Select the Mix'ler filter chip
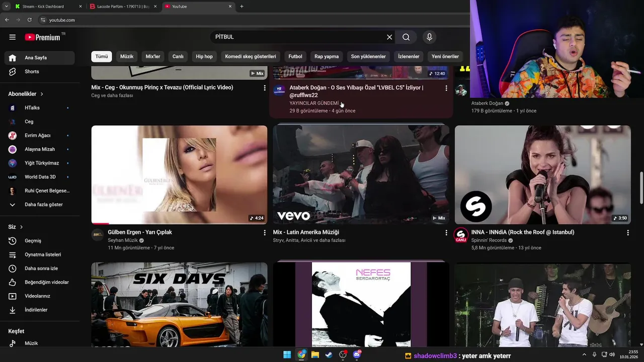 pyautogui.click(x=153, y=56)
